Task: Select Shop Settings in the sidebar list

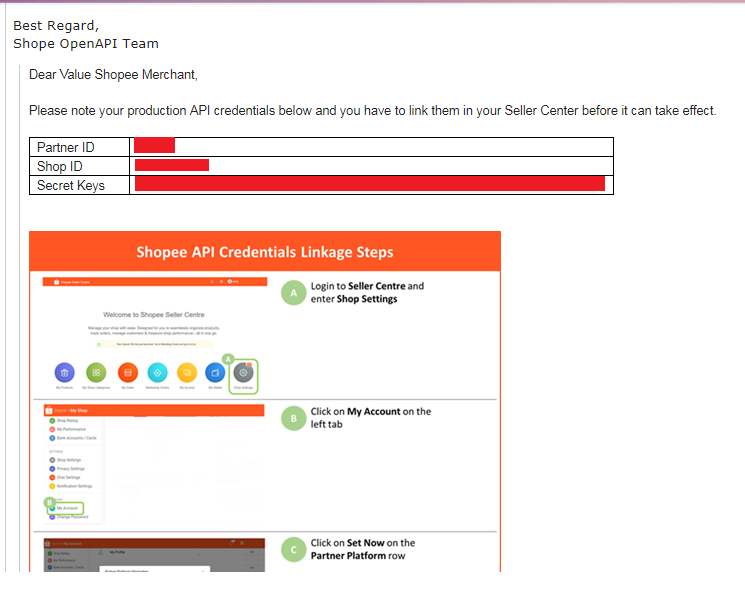Action: tap(70, 460)
